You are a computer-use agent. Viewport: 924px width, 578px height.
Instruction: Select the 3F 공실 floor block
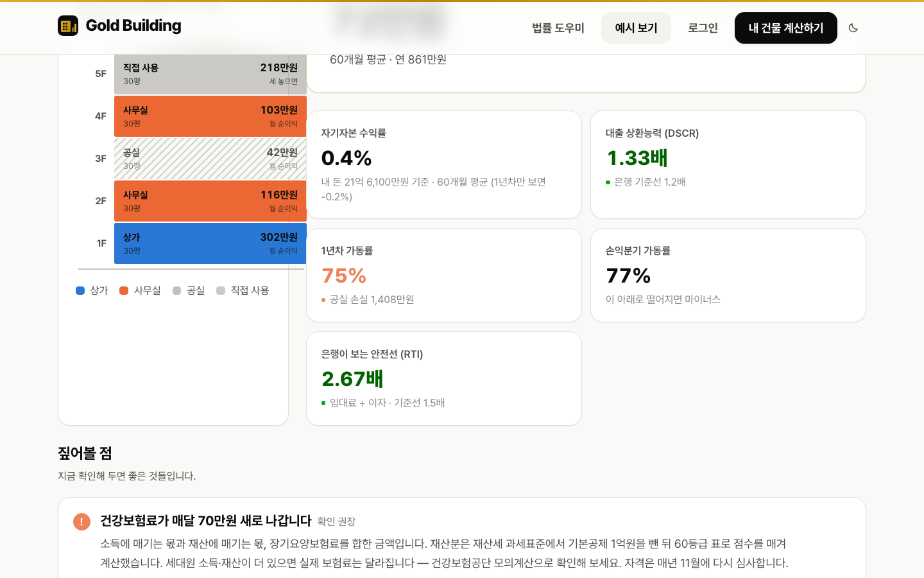click(x=210, y=159)
